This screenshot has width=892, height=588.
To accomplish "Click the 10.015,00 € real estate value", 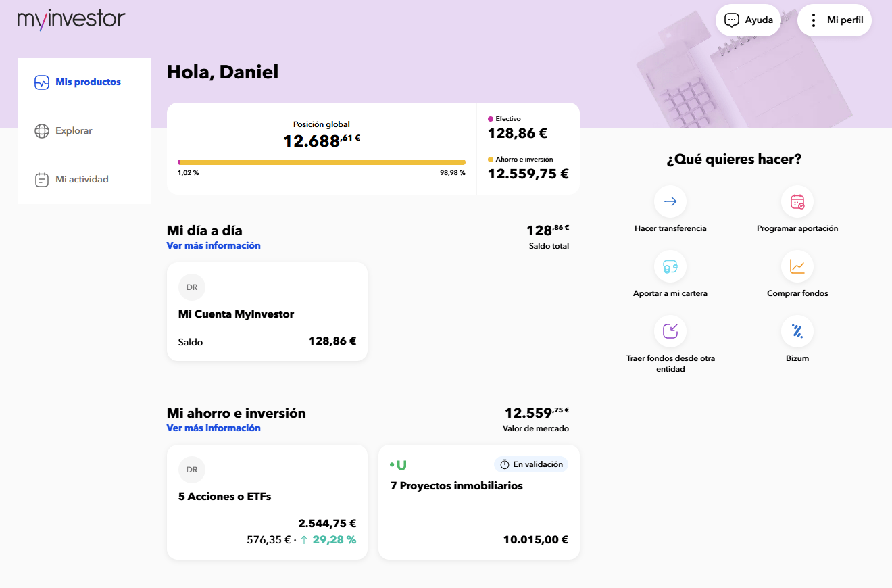I will click(536, 540).
